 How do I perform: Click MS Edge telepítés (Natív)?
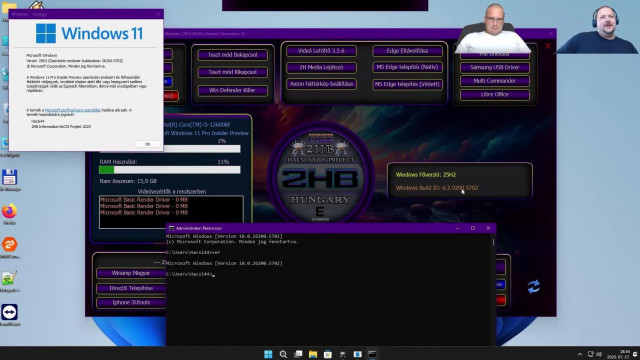pos(407,67)
